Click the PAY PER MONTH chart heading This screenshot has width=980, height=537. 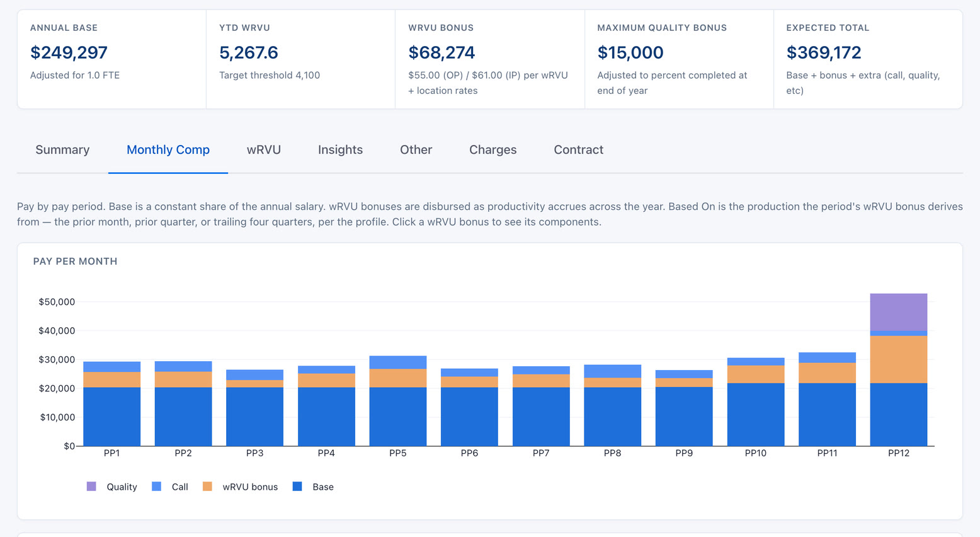point(76,262)
